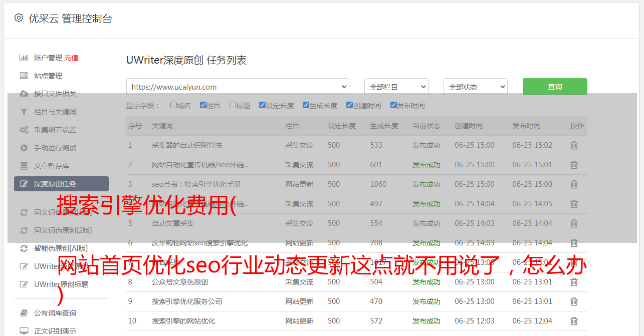Click 优采云 管理控制台 header title
644x336 pixels.
click(x=70, y=19)
